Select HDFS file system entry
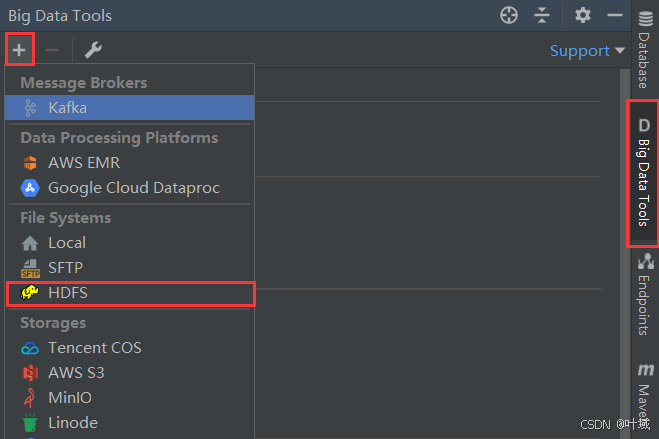The width and height of the screenshot is (659, 439). 68,293
